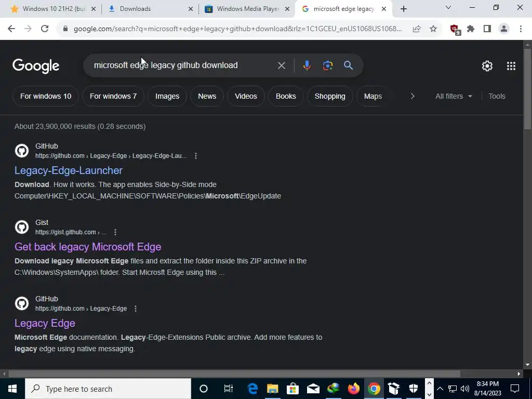Open File Explorer from the taskbar
Viewport: 532px width, 399px height.
tap(272, 389)
